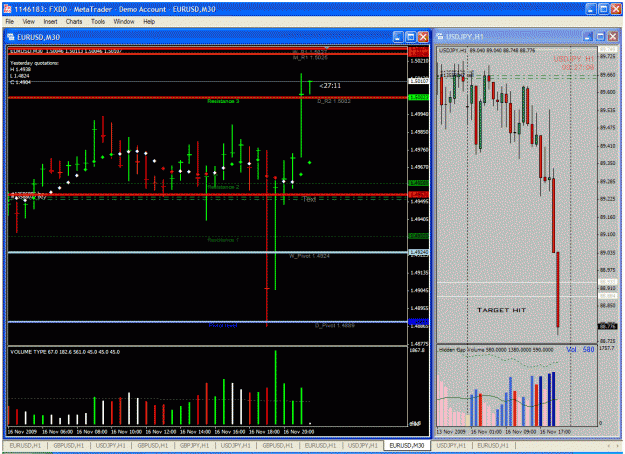Image resolution: width=625 pixels, height=454 pixels.
Task: Switch to the leftmost EURUSD,H1 chart tab
Action: tap(25, 445)
